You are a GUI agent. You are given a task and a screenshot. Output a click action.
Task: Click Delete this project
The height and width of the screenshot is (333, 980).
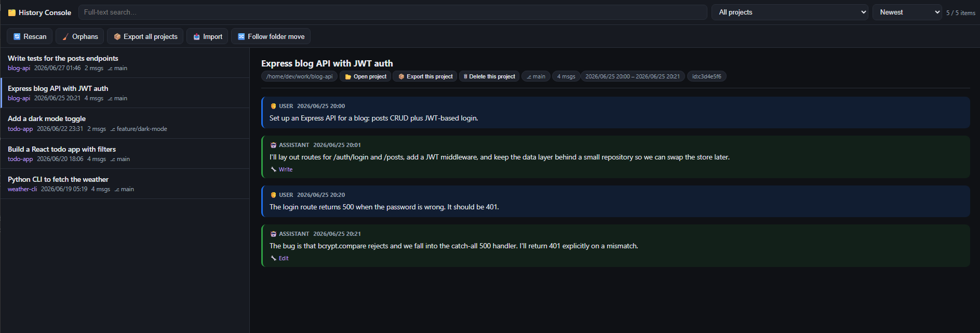(489, 76)
